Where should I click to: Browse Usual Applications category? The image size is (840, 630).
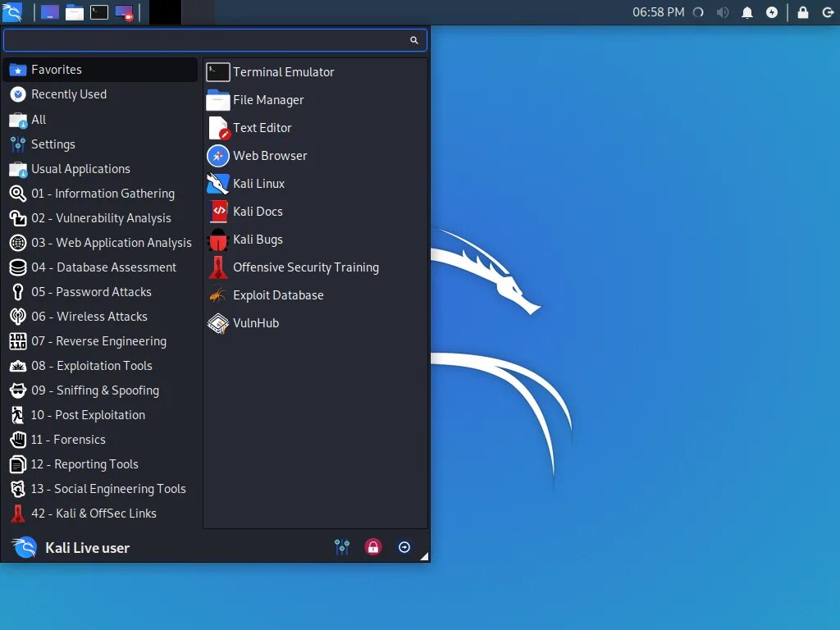click(x=100, y=168)
